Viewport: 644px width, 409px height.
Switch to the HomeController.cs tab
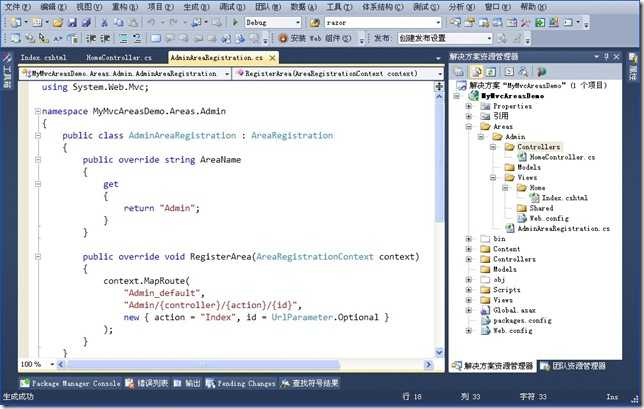point(119,57)
